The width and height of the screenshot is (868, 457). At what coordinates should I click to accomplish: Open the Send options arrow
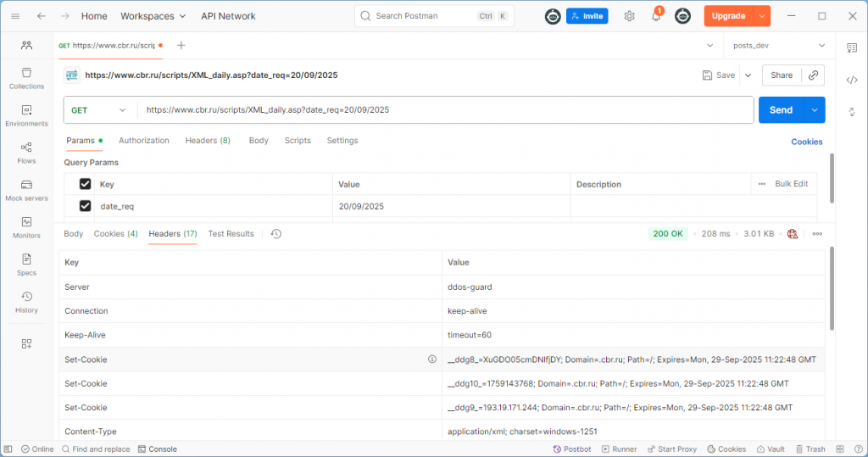(x=815, y=110)
